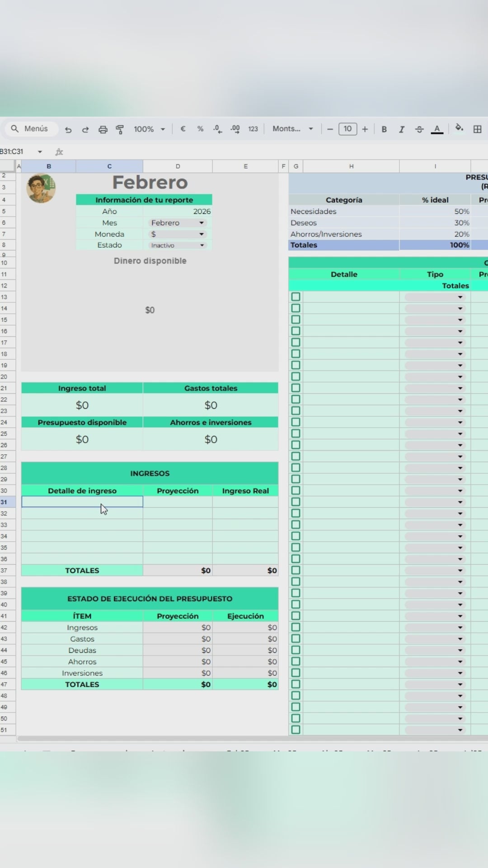Print the spreadsheet using the printer icon

tap(103, 129)
